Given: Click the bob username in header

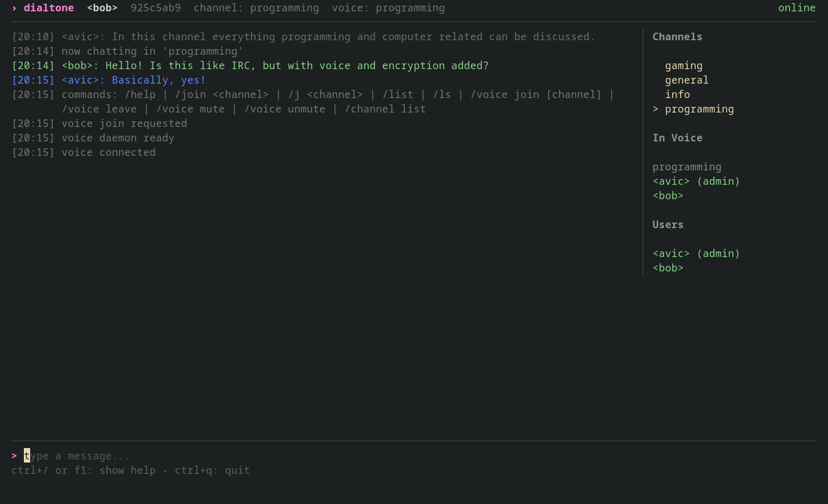Looking at the screenshot, I should (102, 8).
